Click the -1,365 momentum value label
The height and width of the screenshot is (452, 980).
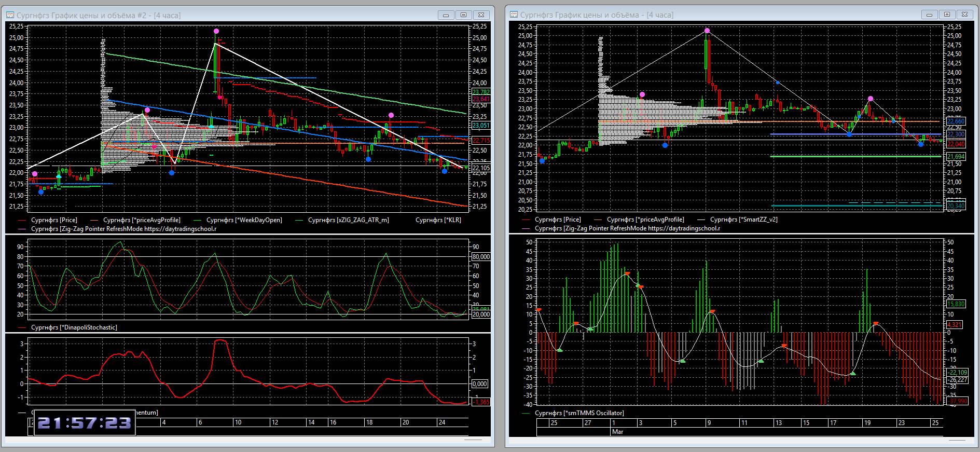point(480,402)
